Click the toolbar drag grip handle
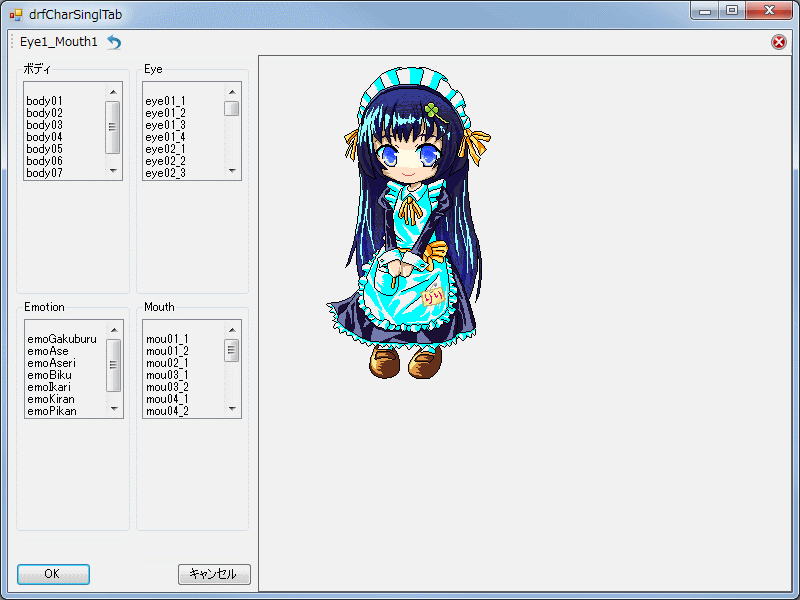 coord(11,42)
